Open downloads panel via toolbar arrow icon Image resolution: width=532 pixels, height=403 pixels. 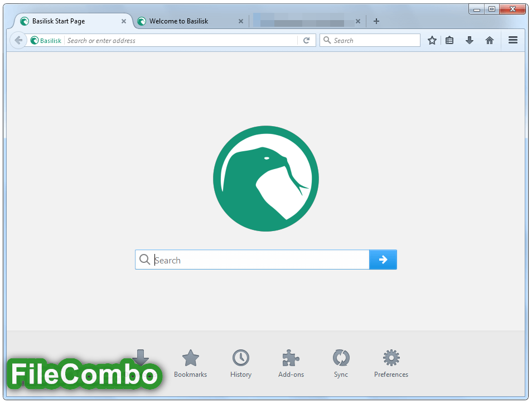470,40
